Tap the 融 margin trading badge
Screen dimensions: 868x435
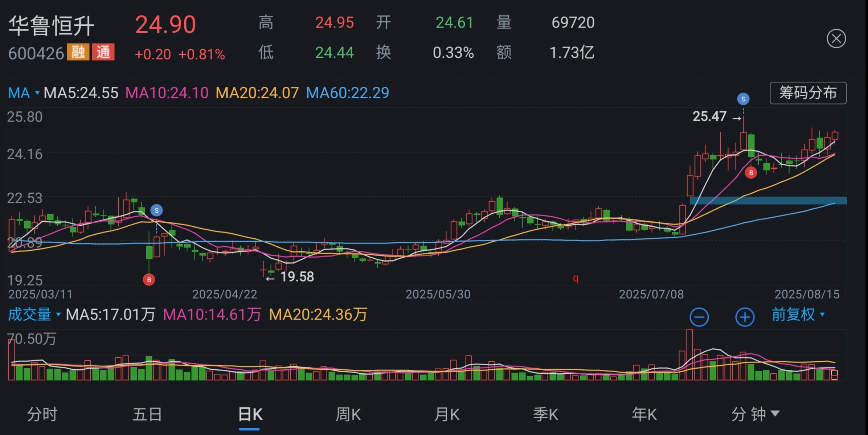coord(78,52)
